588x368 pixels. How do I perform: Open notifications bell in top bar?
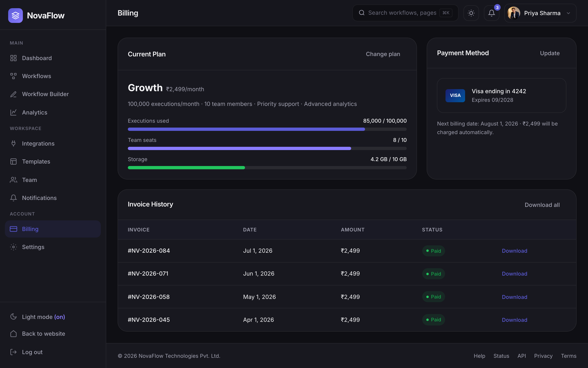(491, 13)
